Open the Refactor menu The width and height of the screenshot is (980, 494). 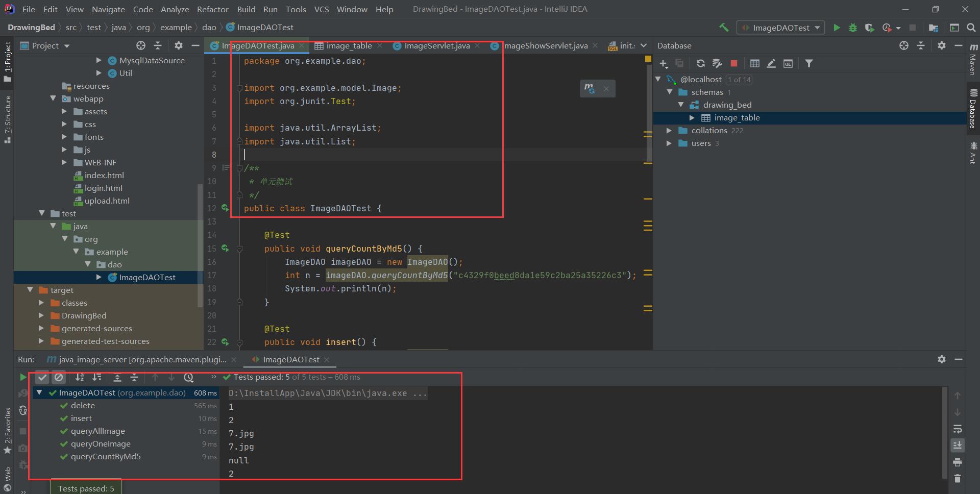click(x=212, y=9)
